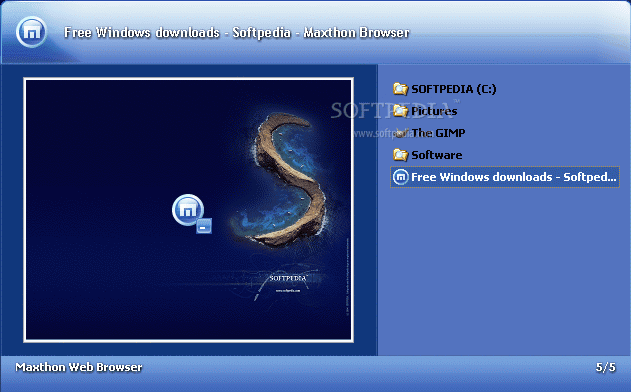Click the Maxthon Web Browser status text
Screen dimensions: 631x392
click(79, 367)
